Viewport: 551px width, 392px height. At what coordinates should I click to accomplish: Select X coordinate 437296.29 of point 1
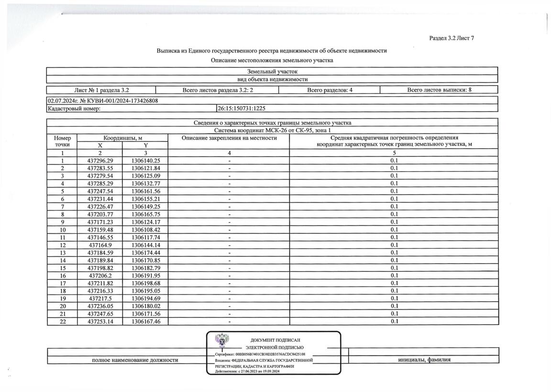(x=100, y=161)
